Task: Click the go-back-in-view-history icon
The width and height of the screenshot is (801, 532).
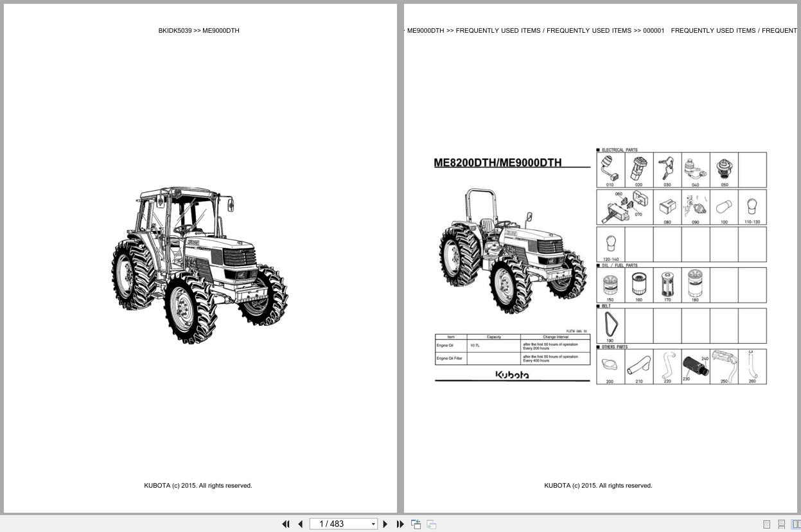Action: [416, 524]
